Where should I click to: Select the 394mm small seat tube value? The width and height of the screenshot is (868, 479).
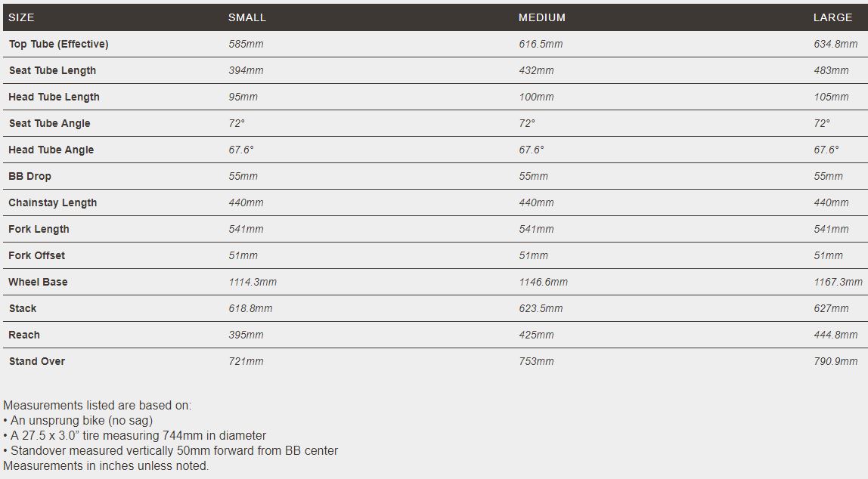246,70
